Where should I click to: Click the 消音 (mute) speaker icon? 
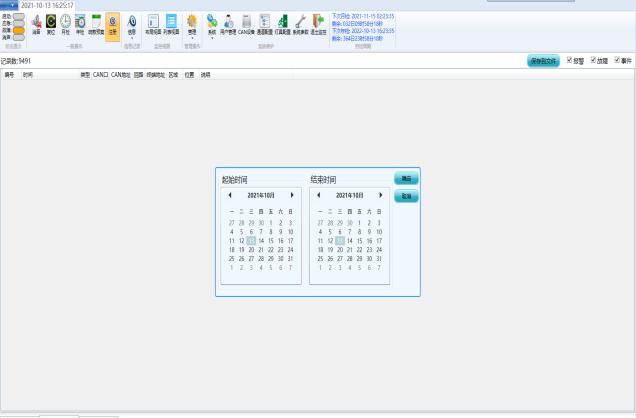pos(36,22)
